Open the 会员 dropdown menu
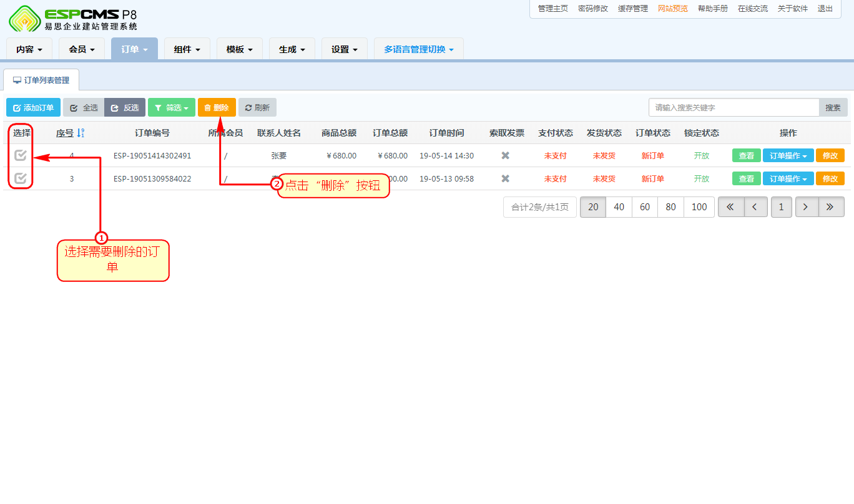 click(x=82, y=49)
